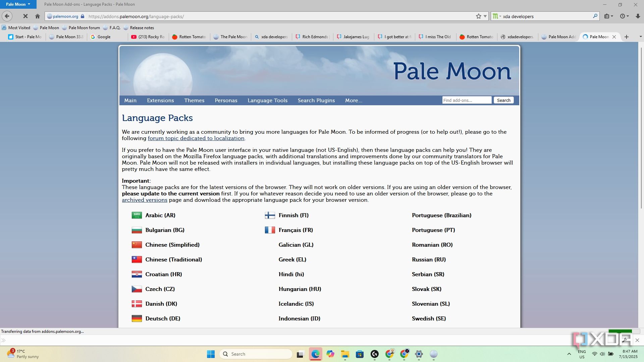Open the Release notes bookmark
This screenshot has height=362, width=644.
tap(139, 28)
